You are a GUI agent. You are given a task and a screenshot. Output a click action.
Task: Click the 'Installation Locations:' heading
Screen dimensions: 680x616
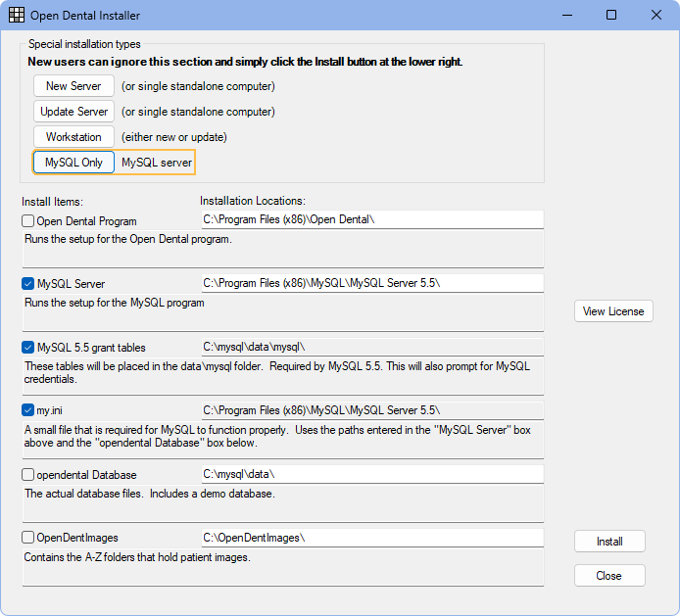[253, 201]
